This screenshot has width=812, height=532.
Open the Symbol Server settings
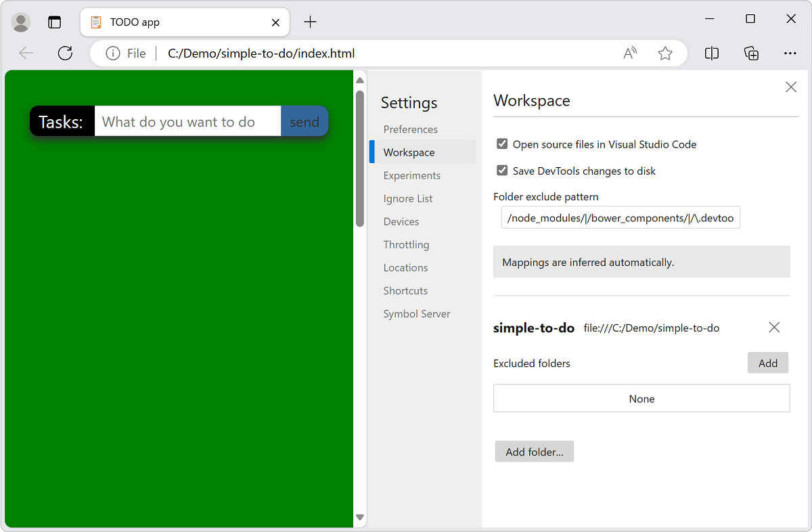point(416,313)
